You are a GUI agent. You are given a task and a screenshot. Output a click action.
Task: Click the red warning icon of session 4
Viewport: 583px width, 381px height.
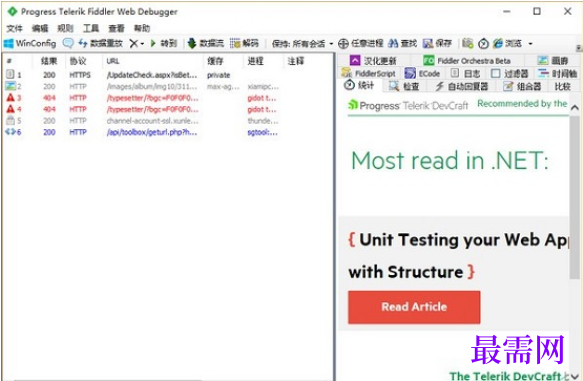click(10, 109)
